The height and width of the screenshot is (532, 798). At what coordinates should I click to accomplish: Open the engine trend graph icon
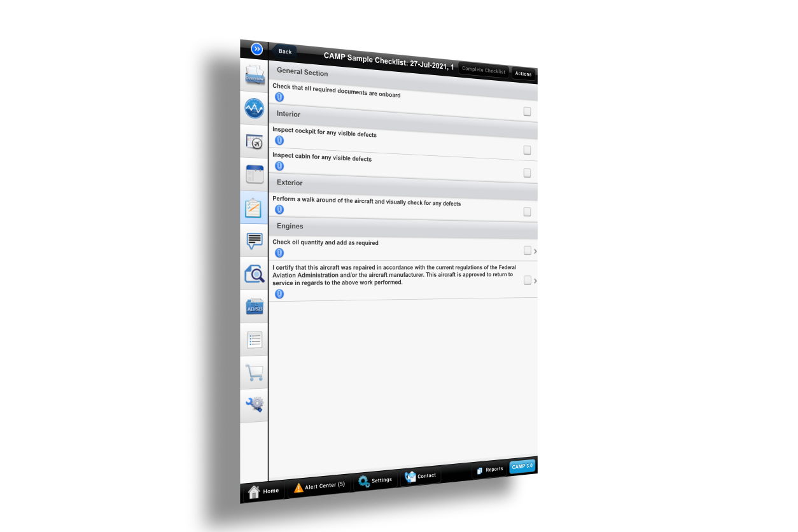pos(255,109)
